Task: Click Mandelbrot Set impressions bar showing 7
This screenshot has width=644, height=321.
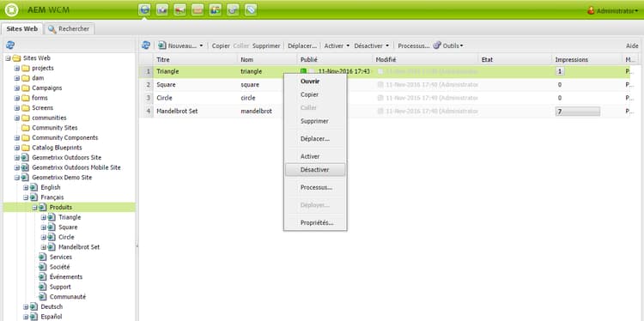Action: point(578,112)
